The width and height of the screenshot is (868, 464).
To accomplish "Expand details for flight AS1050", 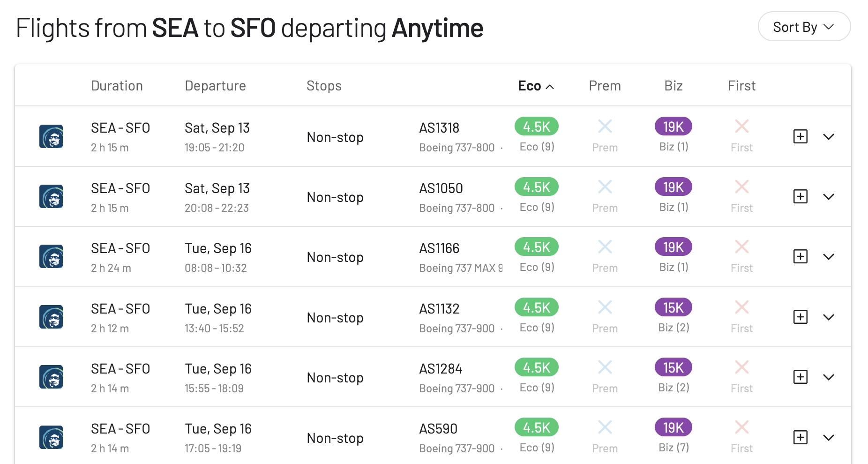I will pyautogui.click(x=829, y=196).
